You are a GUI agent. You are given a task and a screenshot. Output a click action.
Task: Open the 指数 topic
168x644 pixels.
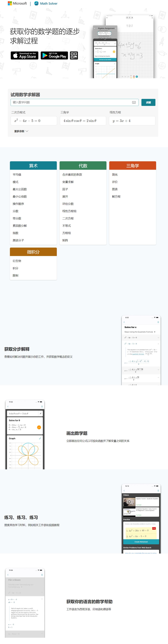point(15,233)
